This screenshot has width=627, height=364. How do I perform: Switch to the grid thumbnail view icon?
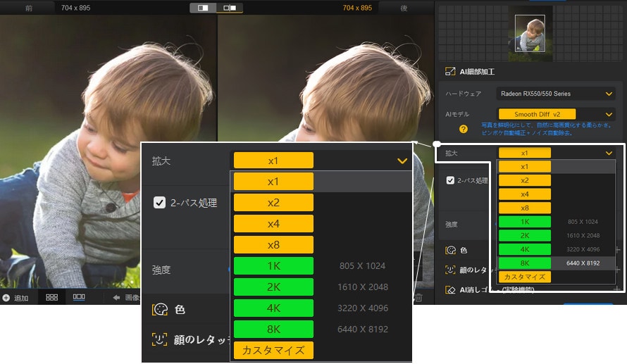click(x=51, y=297)
